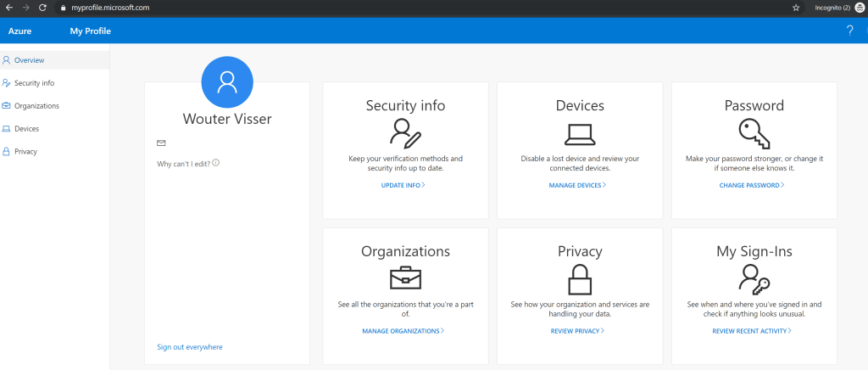Click the padlock site info icon
The image size is (868, 370).
pos(63,8)
